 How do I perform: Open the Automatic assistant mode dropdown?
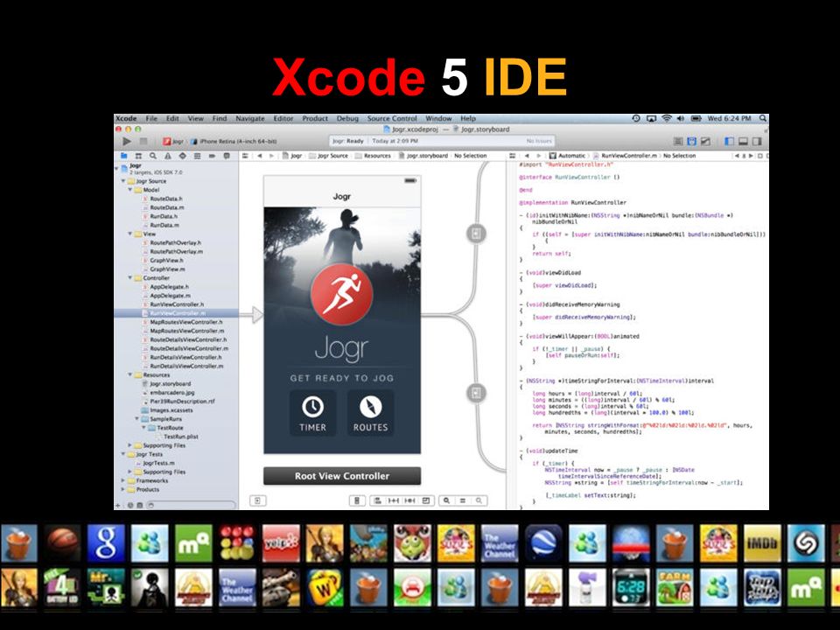pyautogui.click(x=567, y=156)
